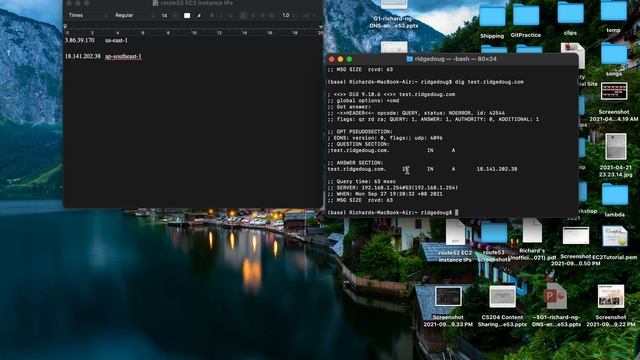Open the route53 screenshots folder on the desktop
Viewport: 640px width, 360px height.
click(494, 233)
